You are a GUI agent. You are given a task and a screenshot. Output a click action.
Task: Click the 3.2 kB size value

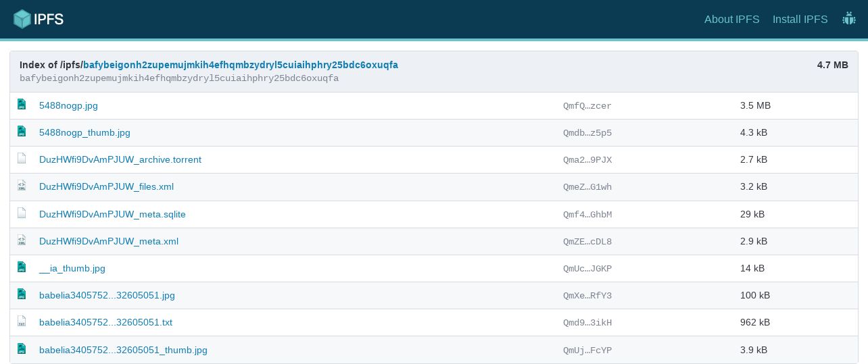[x=754, y=186]
